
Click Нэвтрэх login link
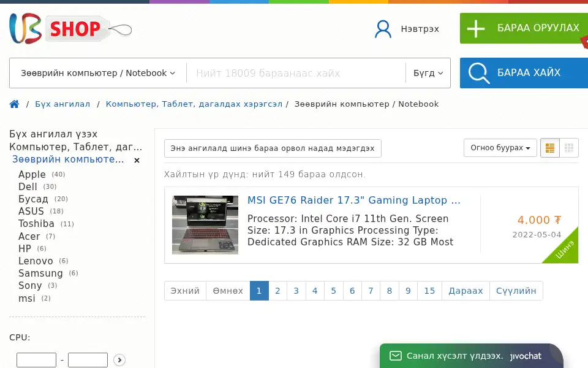point(420,29)
